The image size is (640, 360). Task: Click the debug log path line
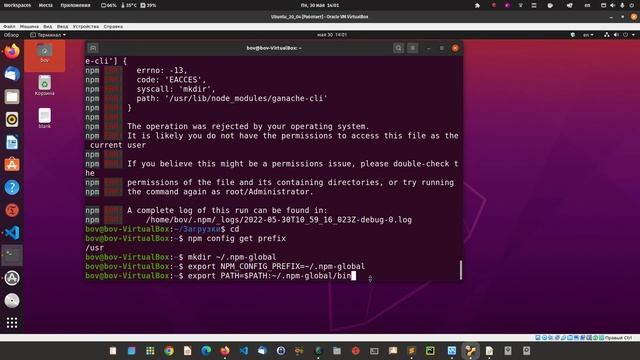(279, 220)
